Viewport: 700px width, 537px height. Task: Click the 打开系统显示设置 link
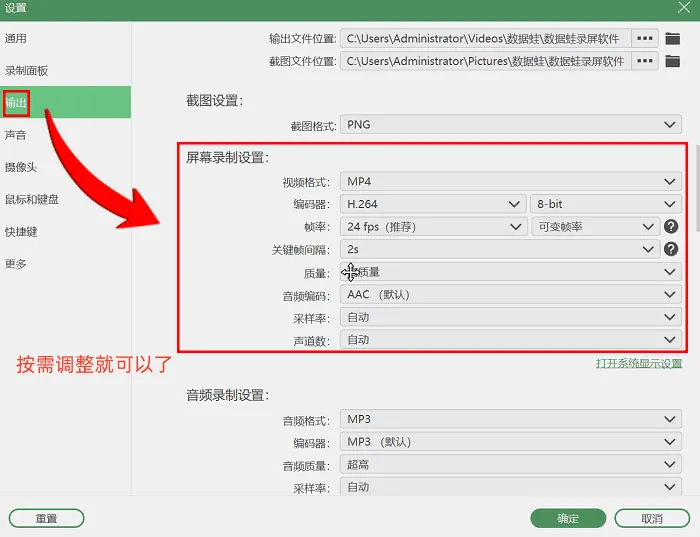pyautogui.click(x=639, y=363)
